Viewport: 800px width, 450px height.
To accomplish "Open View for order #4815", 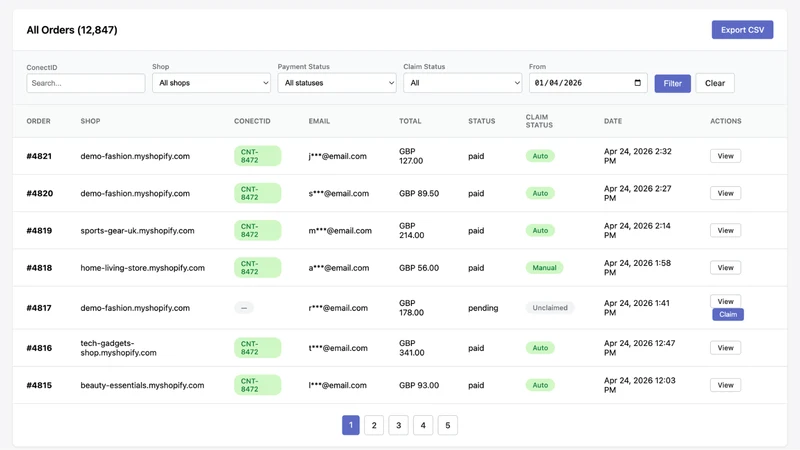I will click(x=725, y=385).
